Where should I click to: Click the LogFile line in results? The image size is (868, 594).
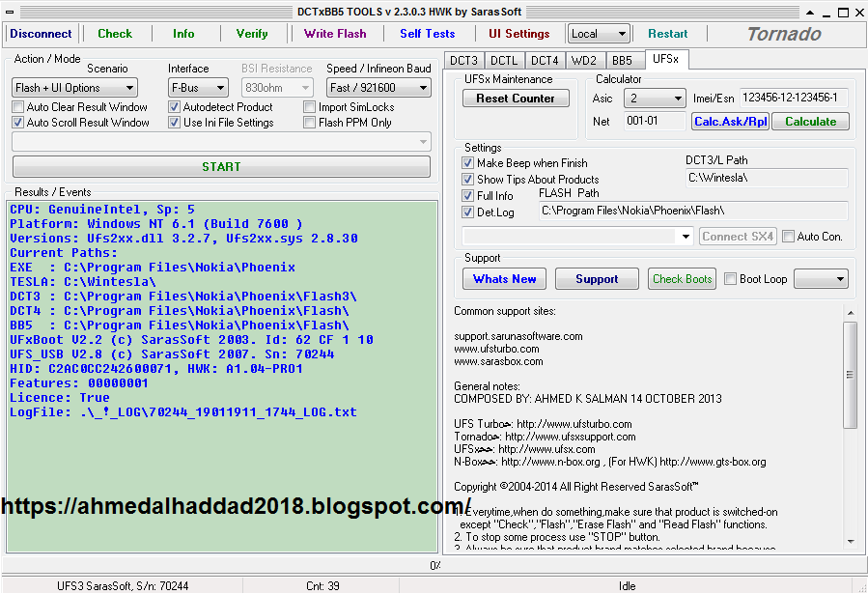pos(183,412)
